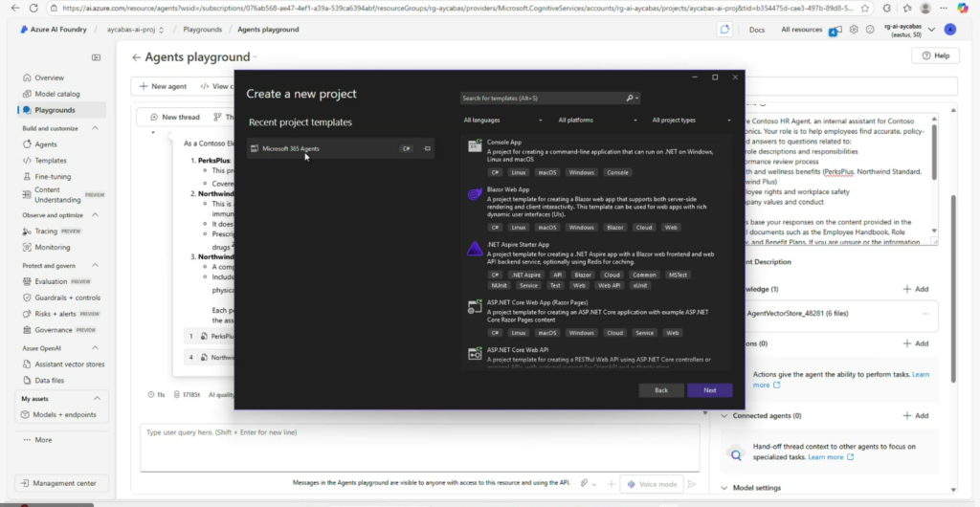Click Next in Create a new project dialog
This screenshot has height=507, width=980.
pyautogui.click(x=710, y=390)
